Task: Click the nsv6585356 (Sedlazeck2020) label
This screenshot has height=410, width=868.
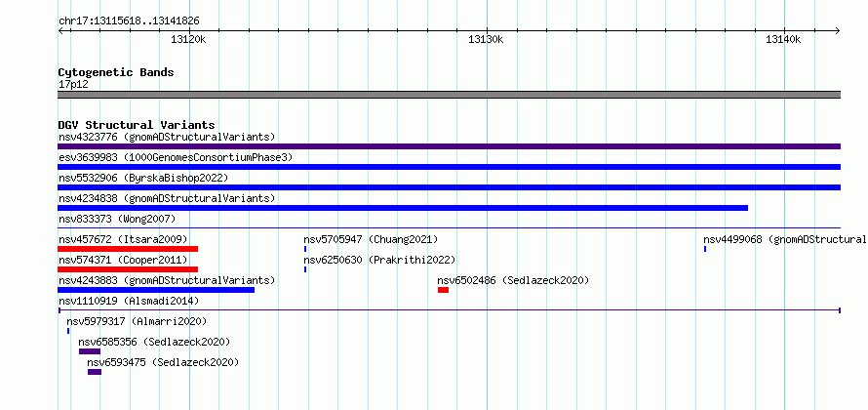Action: [x=154, y=342]
